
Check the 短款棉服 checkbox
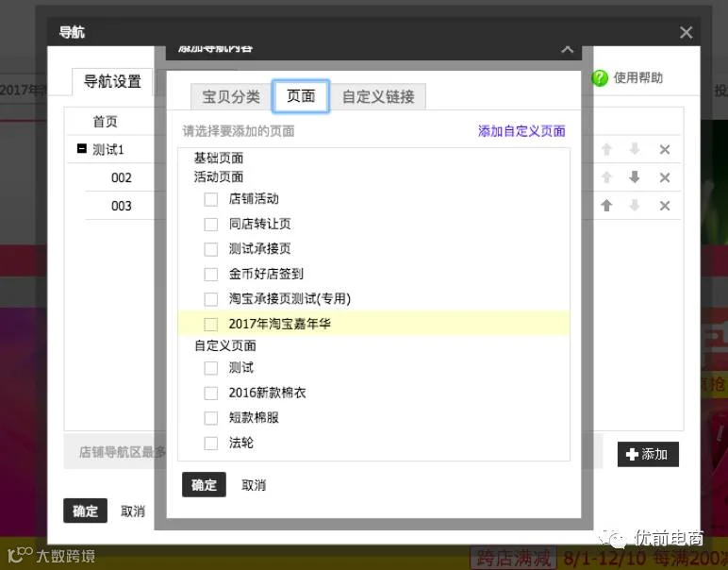coord(211,418)
